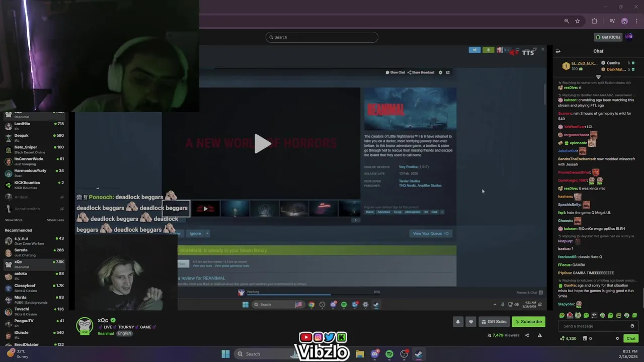Click EL_ZED_ELK top gifter entry

(580, 66)
